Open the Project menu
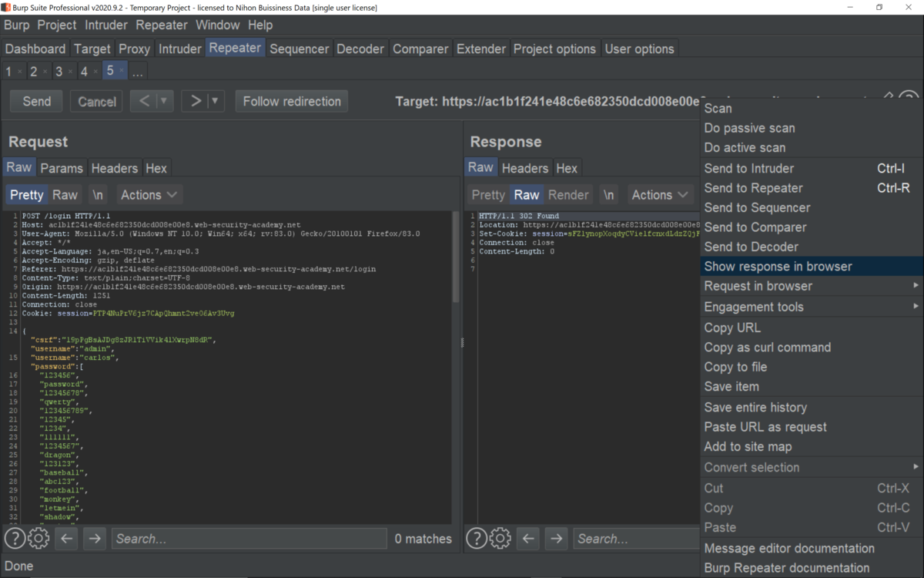Image resolution: width=924 pixels, height=578 pixels. (x=57, y=25)
